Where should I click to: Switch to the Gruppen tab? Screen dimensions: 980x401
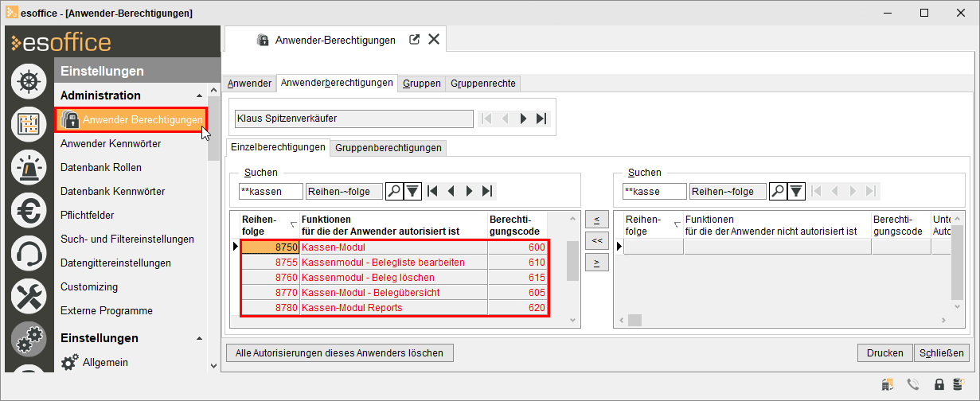point(421,84)
